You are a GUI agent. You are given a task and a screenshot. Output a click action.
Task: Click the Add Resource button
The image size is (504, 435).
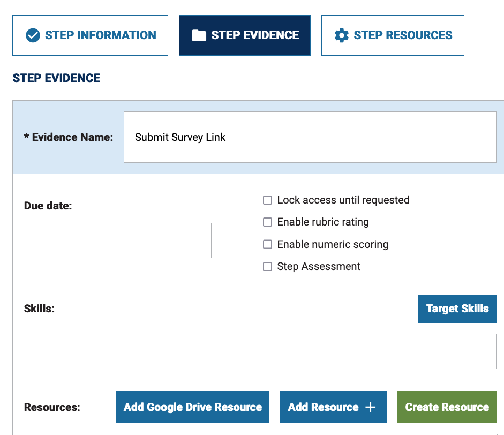[333, 407]
